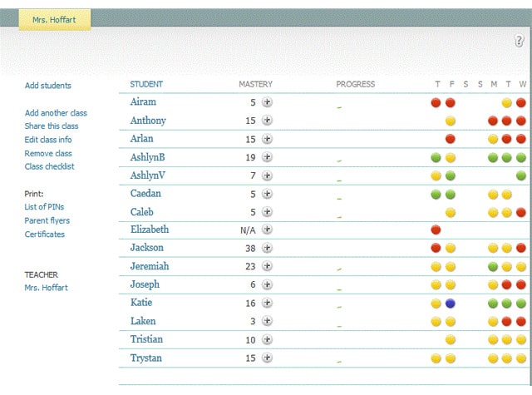Open student Trystan's name link
This screenshot has width=532, height=395.
(146, 358)
